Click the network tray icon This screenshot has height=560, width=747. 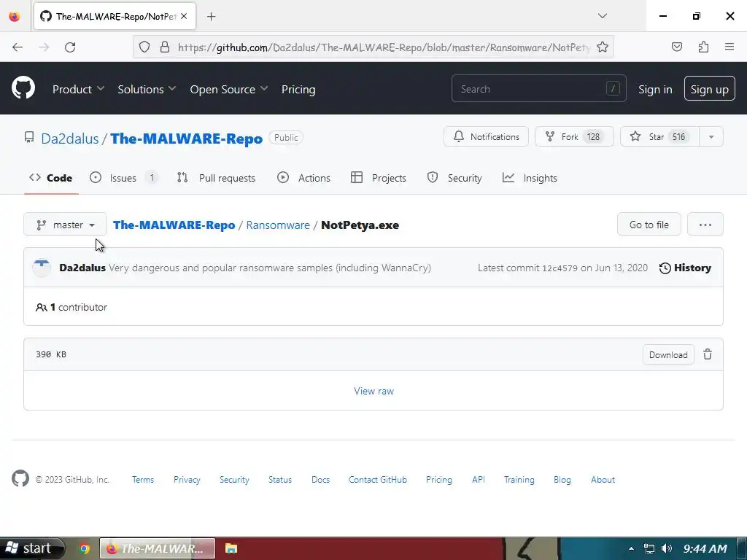click(649, 548)
